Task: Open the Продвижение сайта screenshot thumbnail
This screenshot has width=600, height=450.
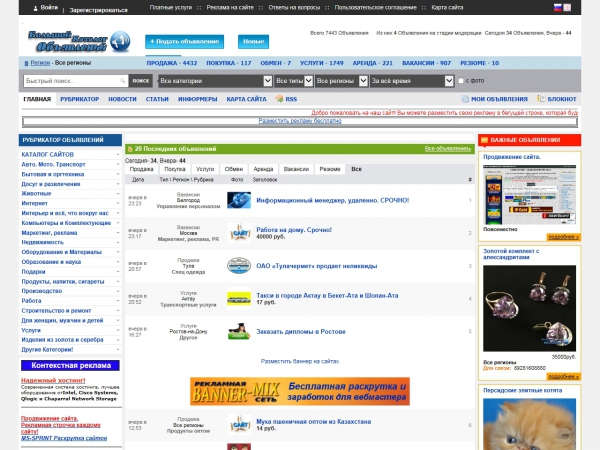Action: 529,195
